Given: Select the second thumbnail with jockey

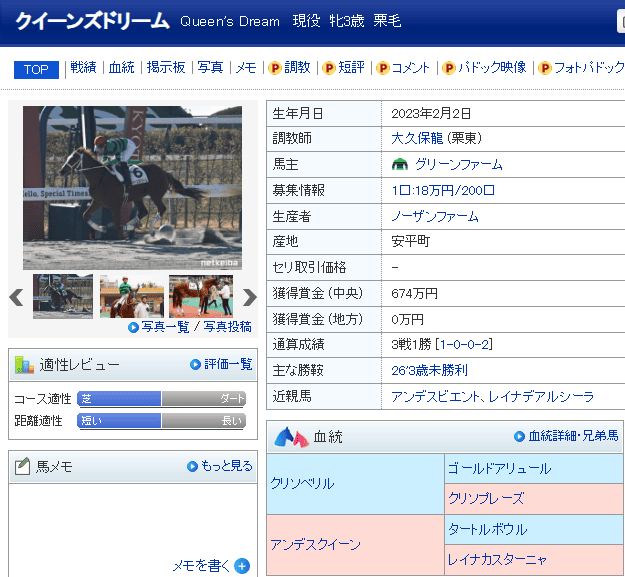Looking at the screenshot, I should 132,296.
